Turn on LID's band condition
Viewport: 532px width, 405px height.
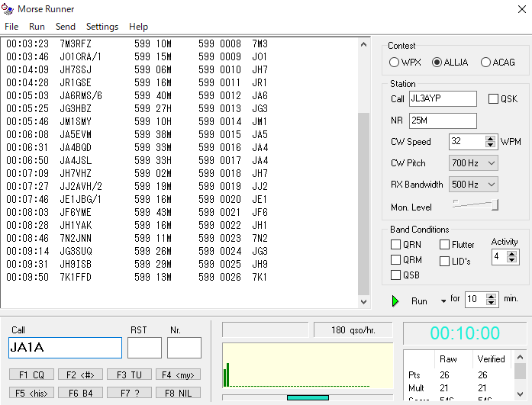click(445, 261)
